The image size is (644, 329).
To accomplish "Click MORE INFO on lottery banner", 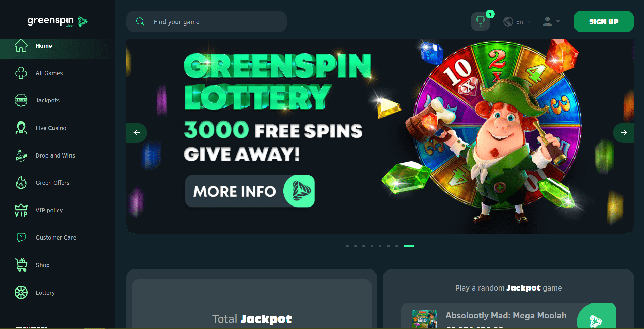I will [250, 191].
